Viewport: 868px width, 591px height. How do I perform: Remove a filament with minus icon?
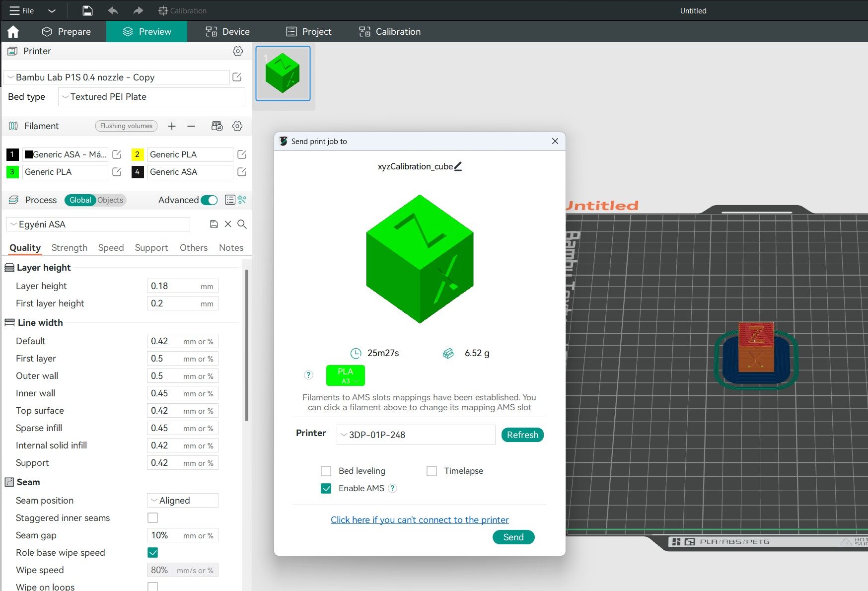coord(191,126)
